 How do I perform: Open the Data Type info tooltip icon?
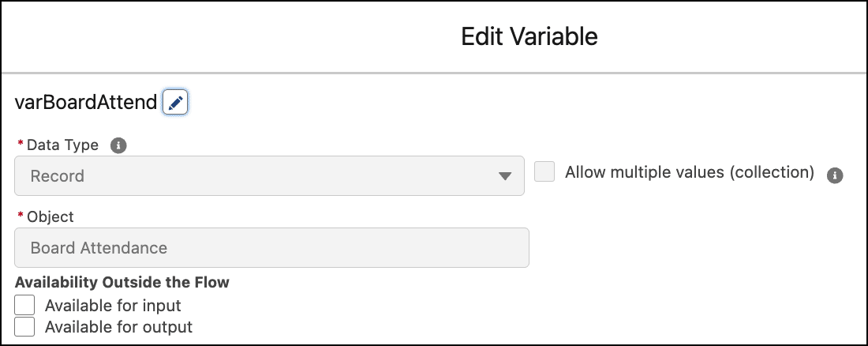point(118,146)
